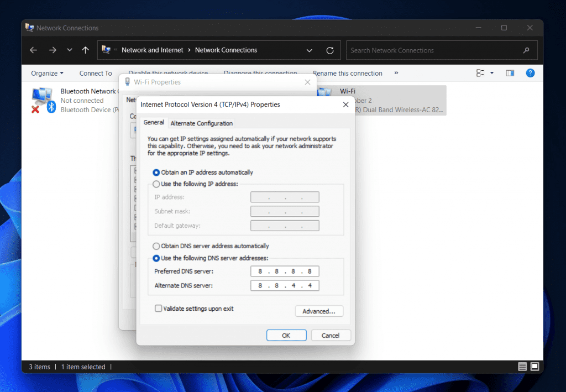Click the Advanced... button
Viewport: 566px width, 392px height.
[319, 311]
